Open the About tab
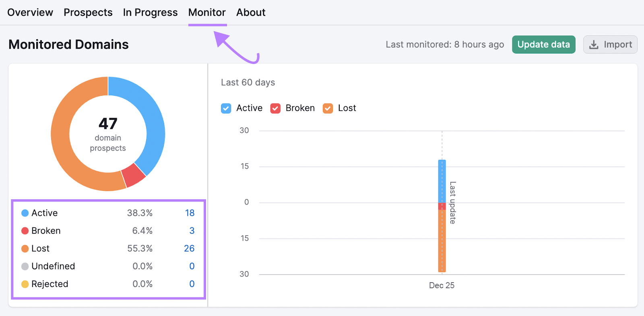The image size is (644, 316). coord(251,12)
